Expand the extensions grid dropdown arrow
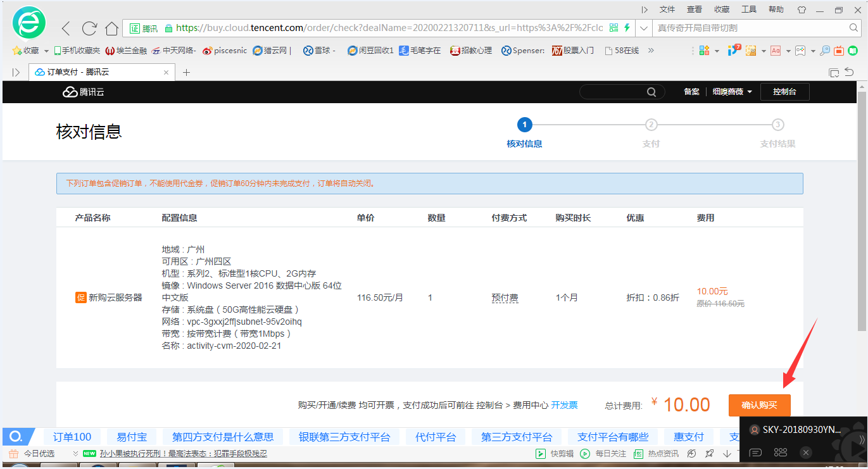The height and width of the screenshot is (469, 868). coord(717,51)
